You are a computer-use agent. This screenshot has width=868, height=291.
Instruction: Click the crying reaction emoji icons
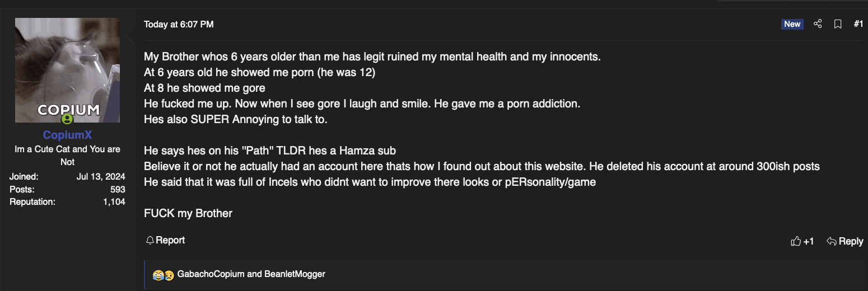pos(164,275)
